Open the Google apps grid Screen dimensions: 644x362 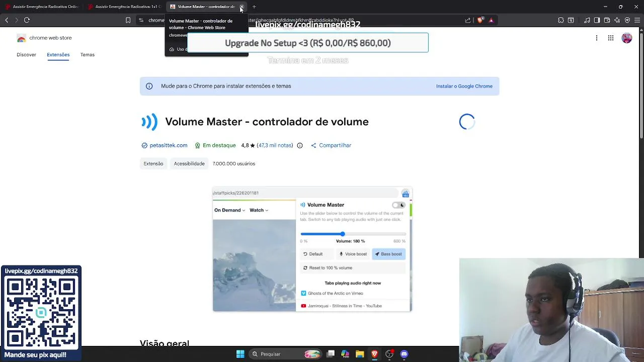tap(611, 38)
